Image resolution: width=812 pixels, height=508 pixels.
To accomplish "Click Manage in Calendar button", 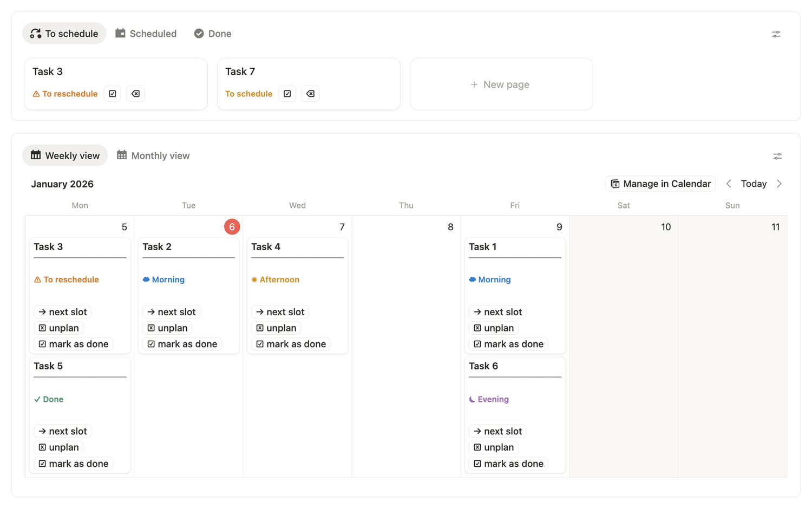I will [x=660, y=184].
